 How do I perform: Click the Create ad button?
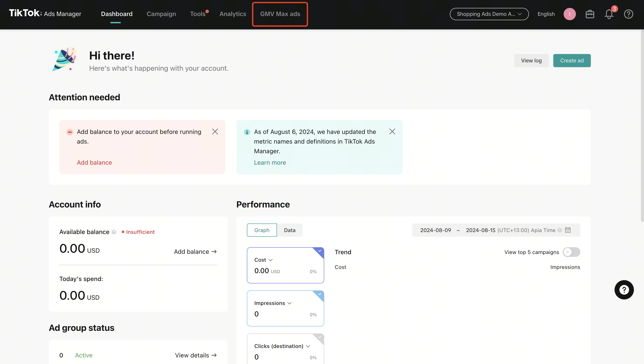[x=572, y=61]
